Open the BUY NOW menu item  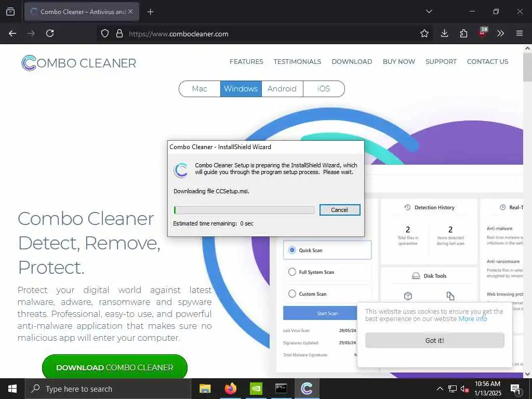tap(398, 61)
